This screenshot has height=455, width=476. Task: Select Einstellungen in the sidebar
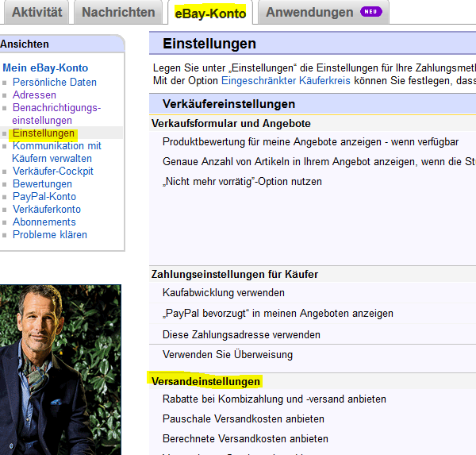(x=44, y=133)
